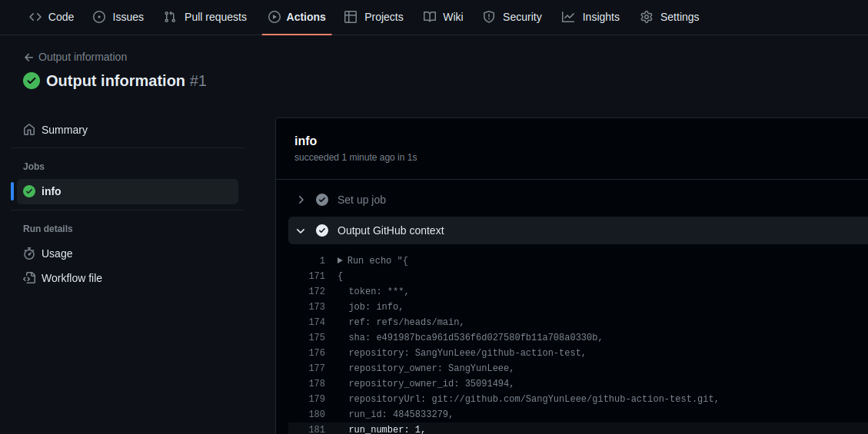
Task: Click the Output information #1 run title
Action: 126,81
